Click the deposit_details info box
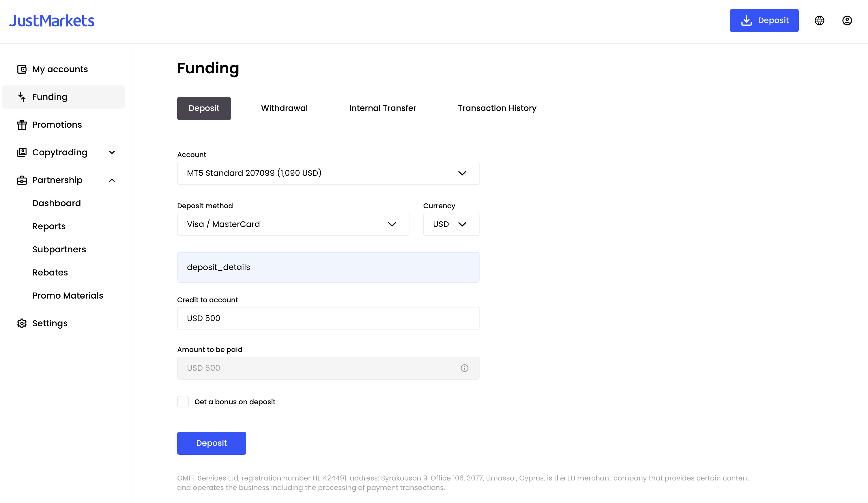Screen dimensions: 868x503 (328, 268)
